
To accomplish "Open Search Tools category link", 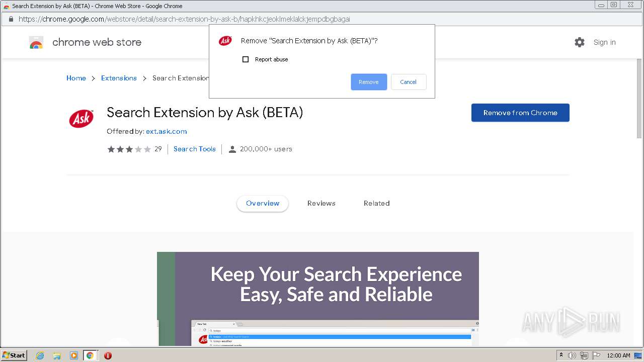I will pyautogui.click(x=195, y=149).
